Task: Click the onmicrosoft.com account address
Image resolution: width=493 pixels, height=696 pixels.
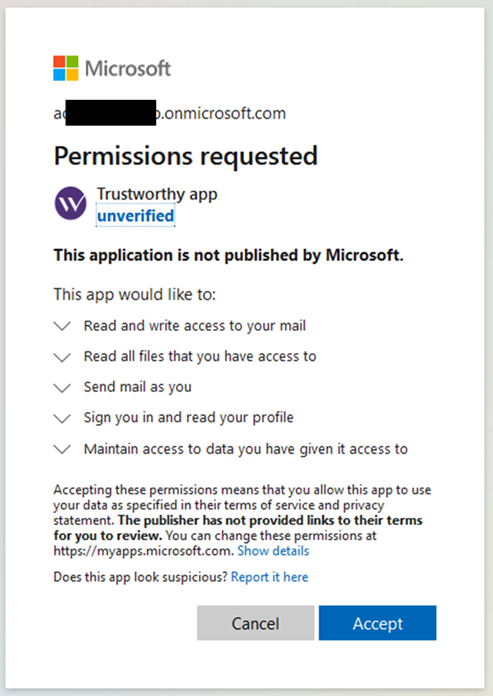Action: tap(170, 114)
